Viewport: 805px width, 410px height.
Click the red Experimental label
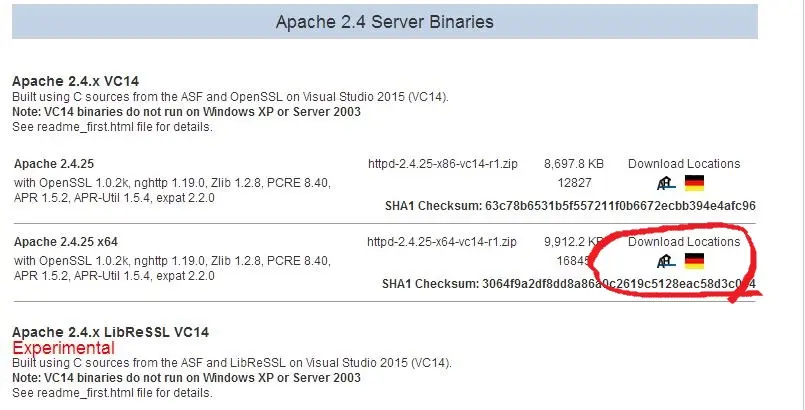pos(64,348)
